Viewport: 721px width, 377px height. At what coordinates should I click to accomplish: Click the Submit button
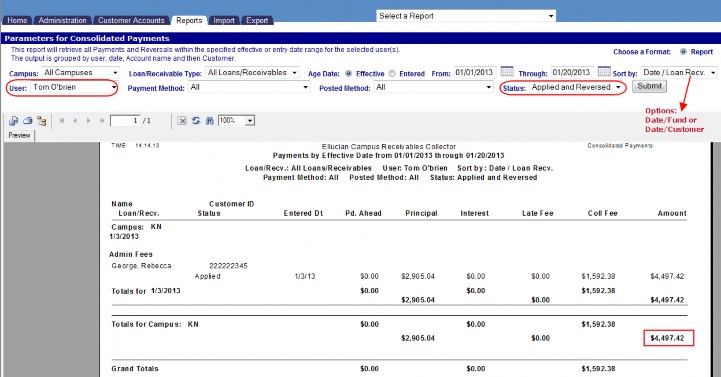(x=649, y=86)
